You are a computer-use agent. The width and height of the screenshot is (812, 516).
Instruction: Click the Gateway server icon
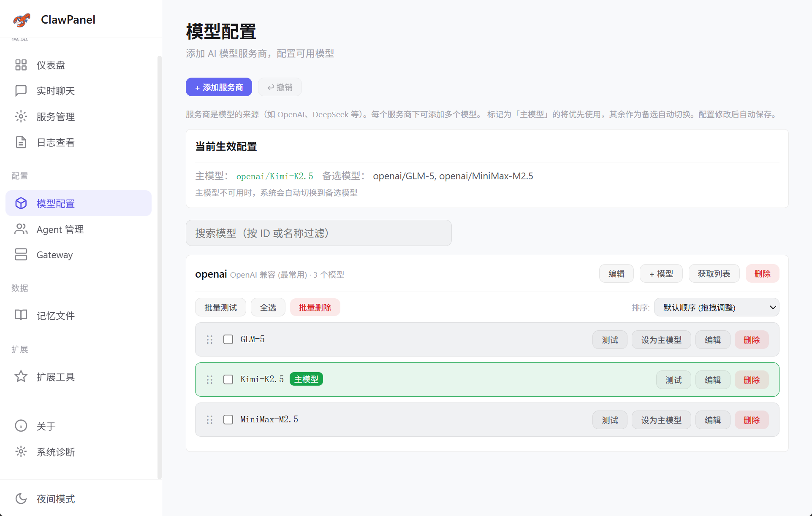pos(21,254)
